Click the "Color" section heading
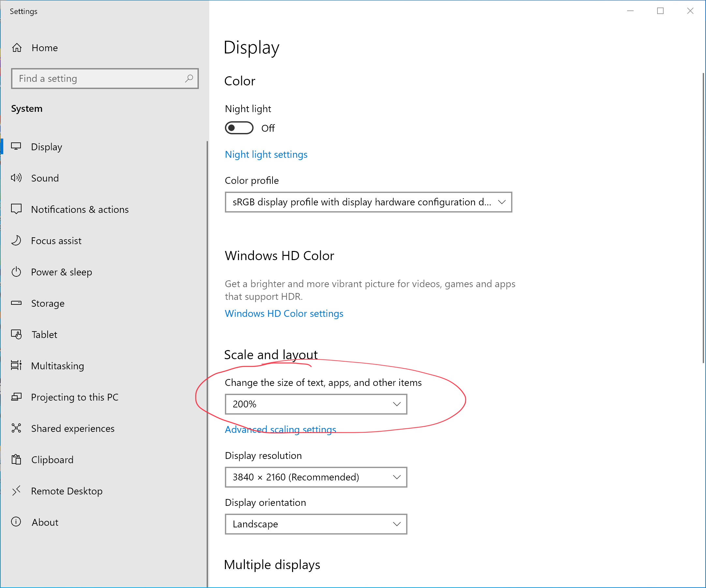706x588 pixels. click(240, 81)
